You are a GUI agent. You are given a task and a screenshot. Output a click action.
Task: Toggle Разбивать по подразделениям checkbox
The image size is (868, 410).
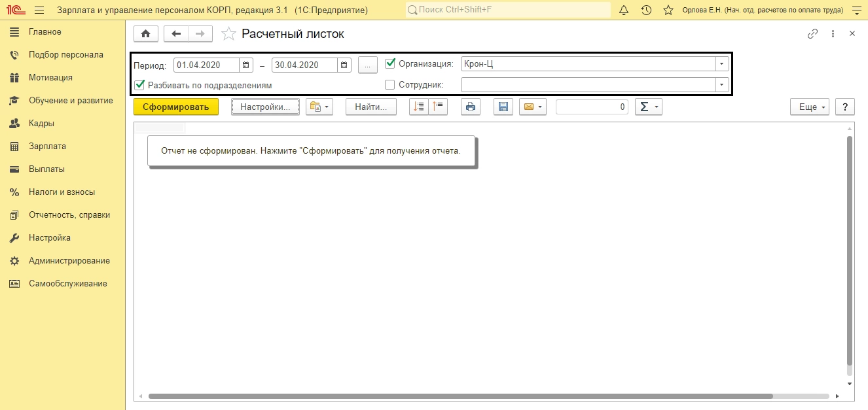pyautogui.click(x=139, y=84)
